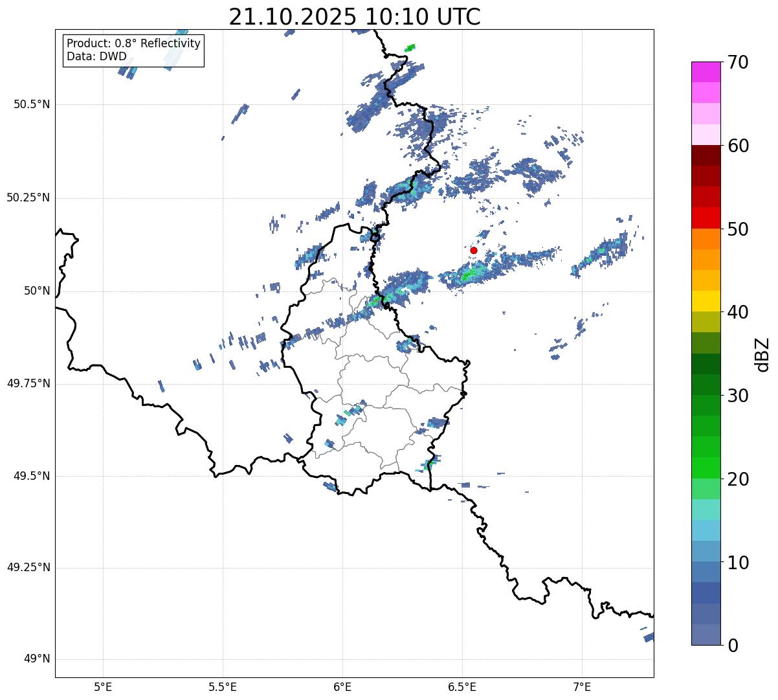
Task: Click the bright green colorbar segment above 20
Action: (x=706, y=468)
